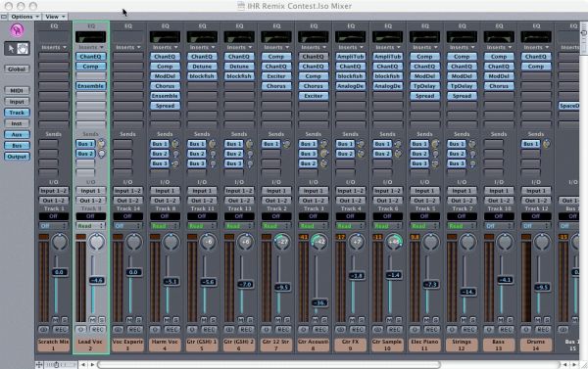Open Spread insert on Elec Piano strip
The image size is (588, 369).
click(424, 96)
